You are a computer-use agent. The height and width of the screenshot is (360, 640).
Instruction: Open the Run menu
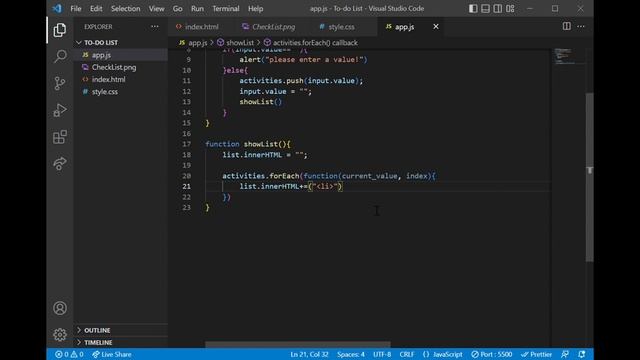[197, 9]
